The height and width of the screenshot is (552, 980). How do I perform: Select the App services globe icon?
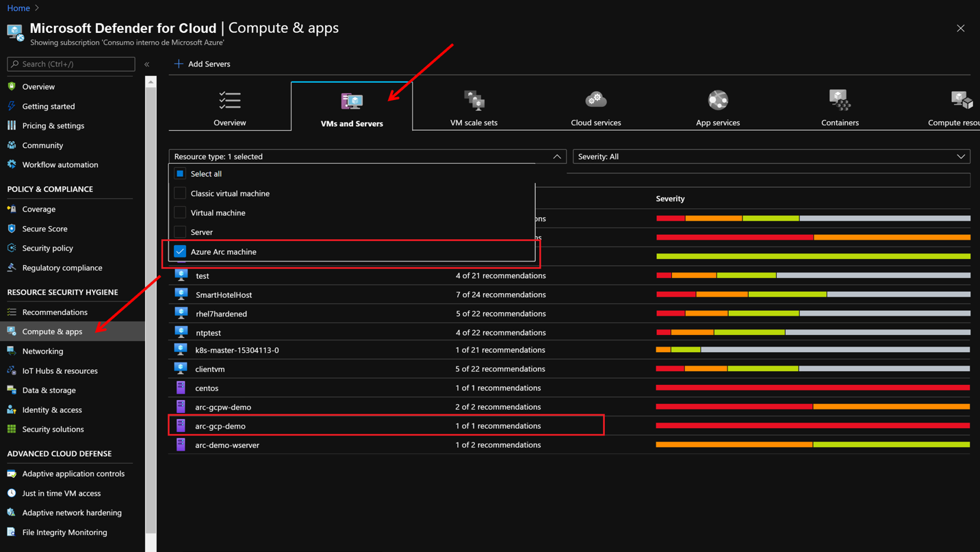pyautogui.click(x=717, y=100)
